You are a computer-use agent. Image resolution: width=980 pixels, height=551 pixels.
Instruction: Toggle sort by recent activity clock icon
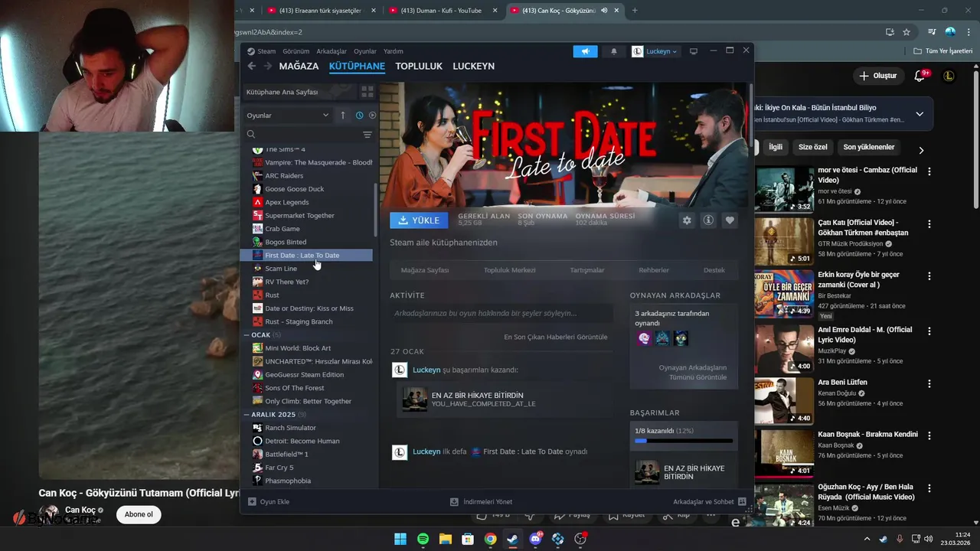(359, 115)
